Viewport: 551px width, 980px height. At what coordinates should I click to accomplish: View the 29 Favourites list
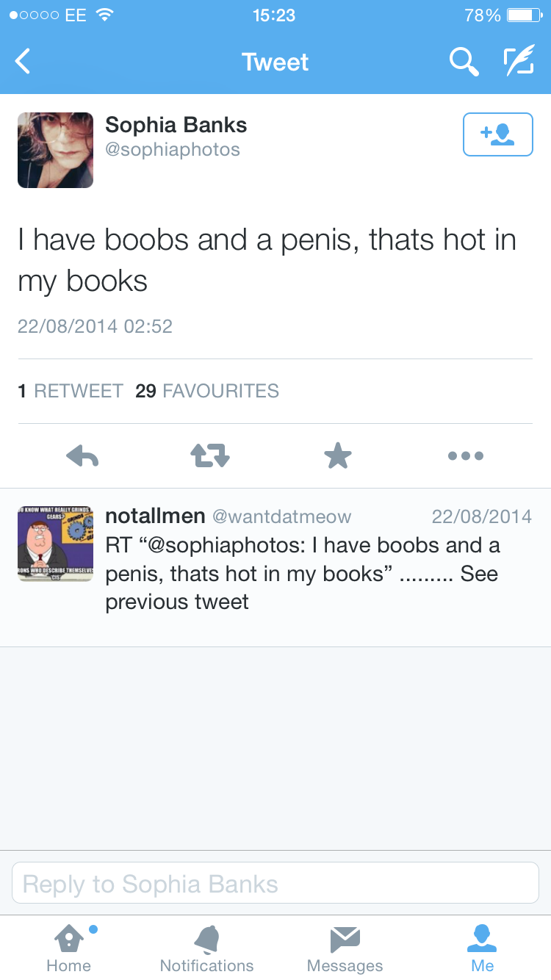tap(207, 391)
